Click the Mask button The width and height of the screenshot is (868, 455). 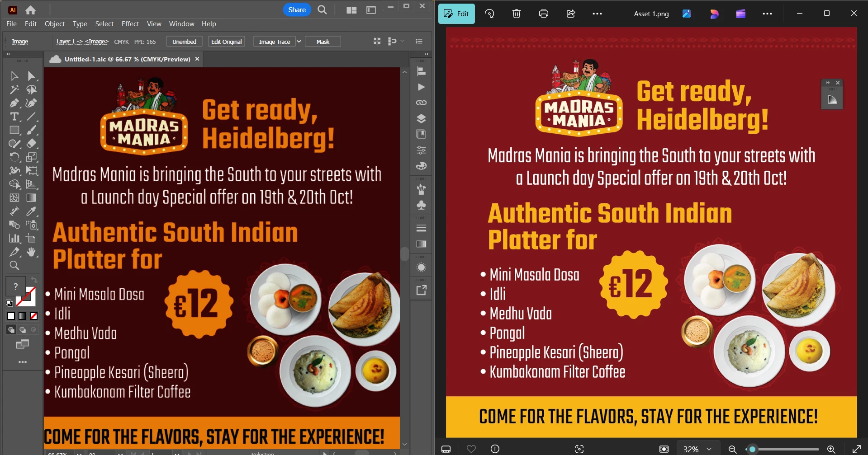(323, 42)
